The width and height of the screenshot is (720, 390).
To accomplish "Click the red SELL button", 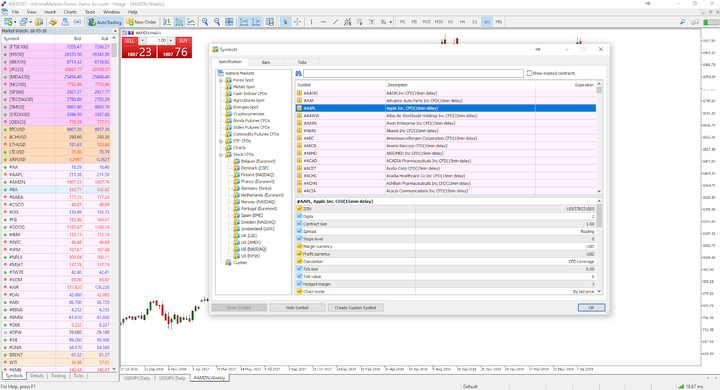I will (130, 41).
